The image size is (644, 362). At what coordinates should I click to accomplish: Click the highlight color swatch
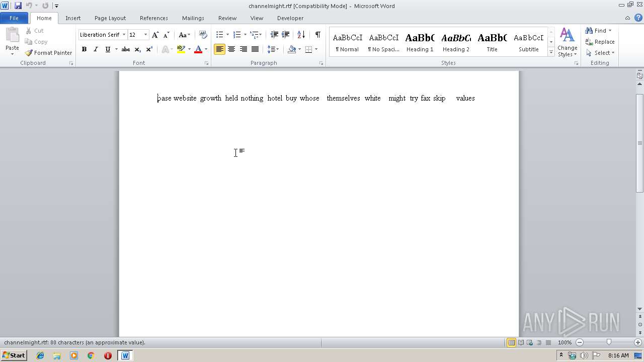tap(181, 49)
